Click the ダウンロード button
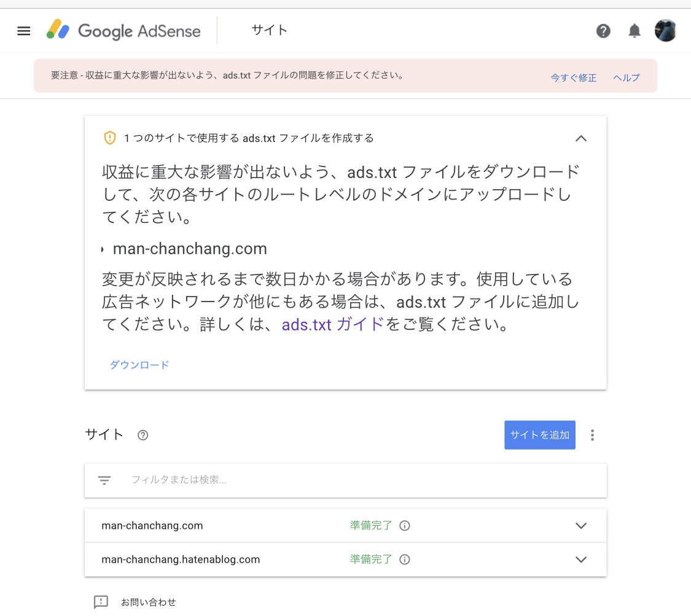The image size is (691, 616). pyautogui.click(x=139, y=365)
